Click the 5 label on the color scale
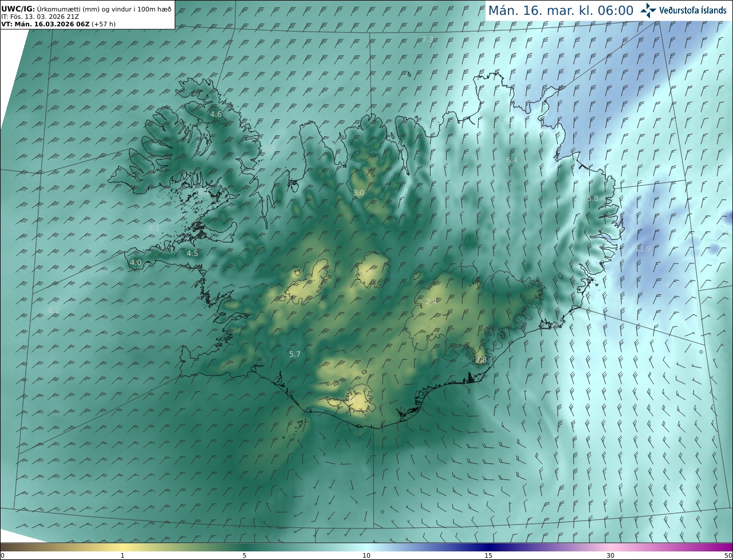The image size is (733, 560). click(245, 555)
